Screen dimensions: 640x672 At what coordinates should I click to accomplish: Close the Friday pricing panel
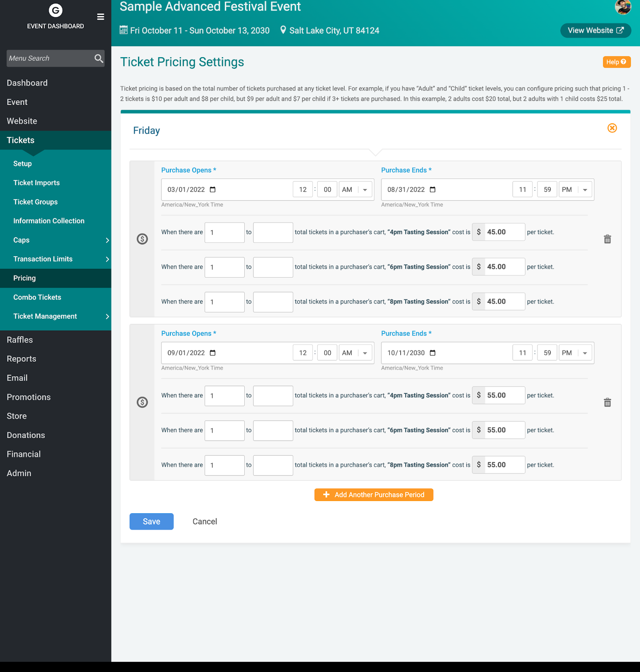(612, 128)
